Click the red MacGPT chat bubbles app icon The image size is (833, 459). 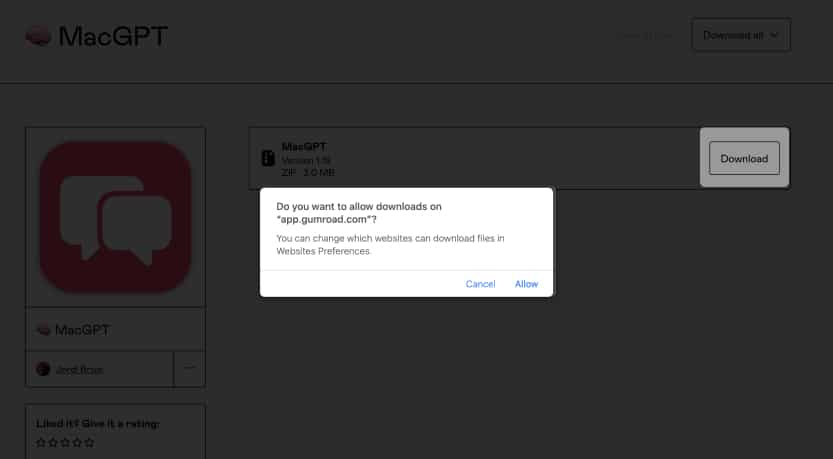click(x=115, y=216)
